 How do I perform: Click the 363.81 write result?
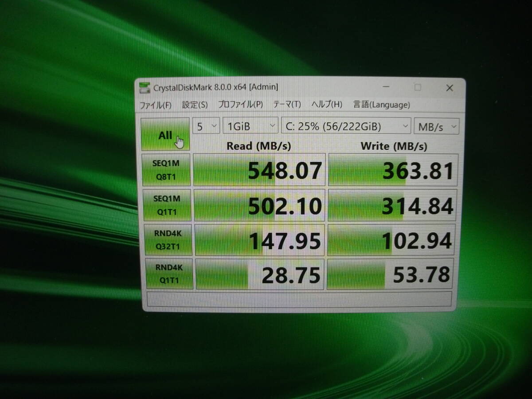coord(393,170)
